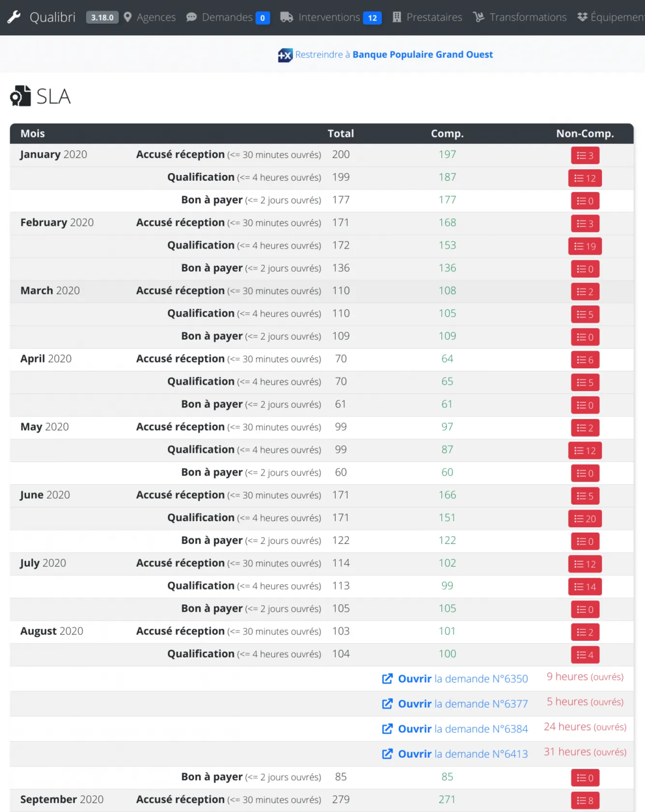This screenshot has height=812, width=645.
Task: Click the Interventions truck icon
Action: coord(287,17)
